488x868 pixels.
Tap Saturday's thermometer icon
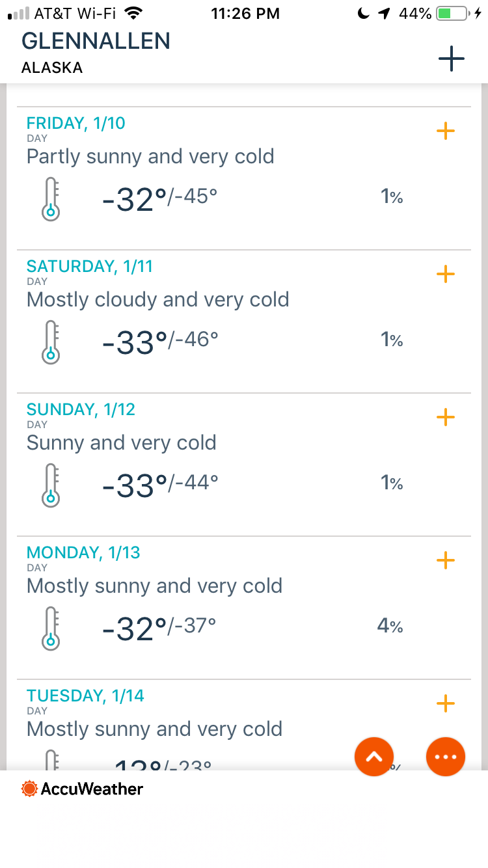(x=51, y=342)
